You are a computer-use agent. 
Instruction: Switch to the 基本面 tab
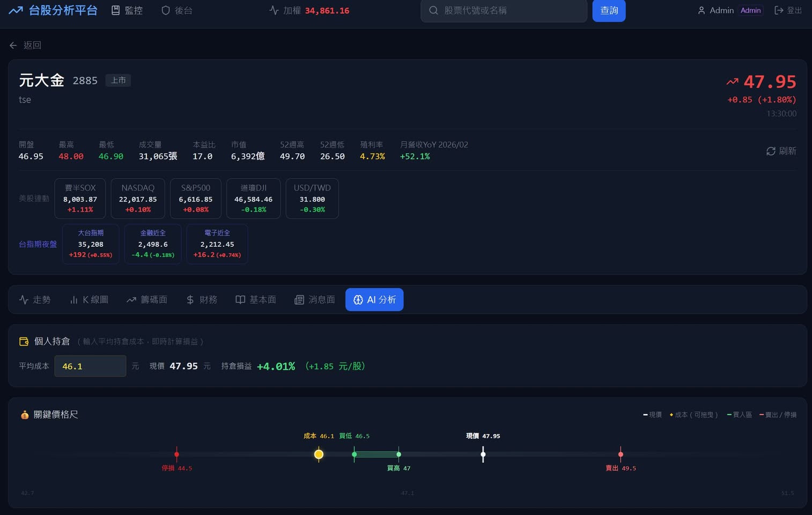tap(256, 299)
